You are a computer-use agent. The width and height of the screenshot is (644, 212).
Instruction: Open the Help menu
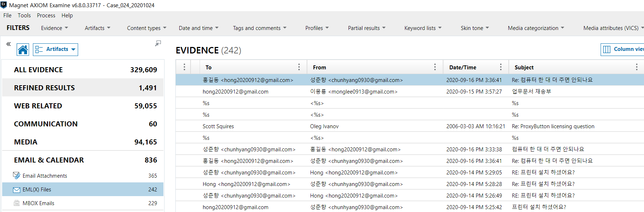[67, 16]
